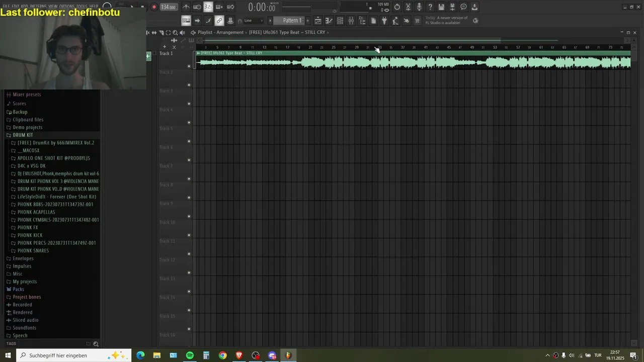Click the taskbar search box
Image resolution: width=644 pixels, height=362 pixels.
74,355
